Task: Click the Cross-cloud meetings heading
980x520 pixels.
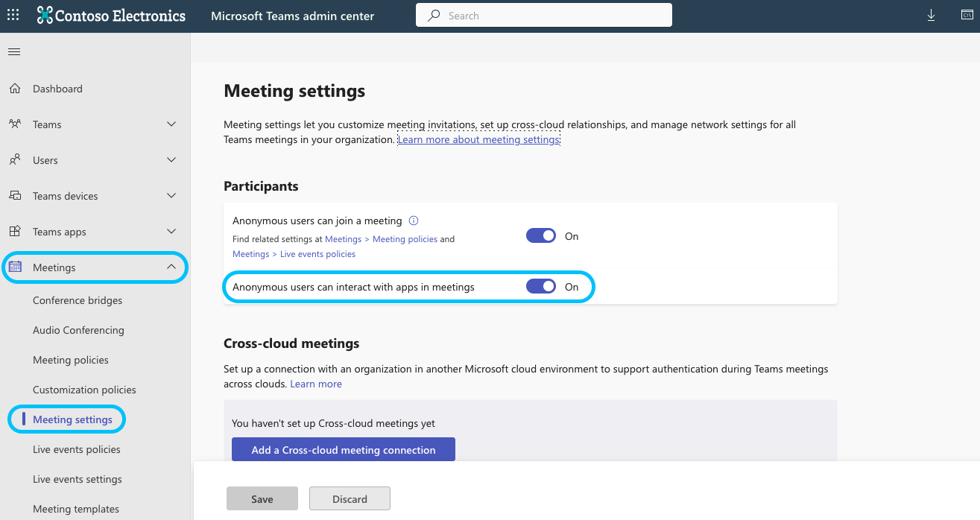Action: click(x=291, y=343)
